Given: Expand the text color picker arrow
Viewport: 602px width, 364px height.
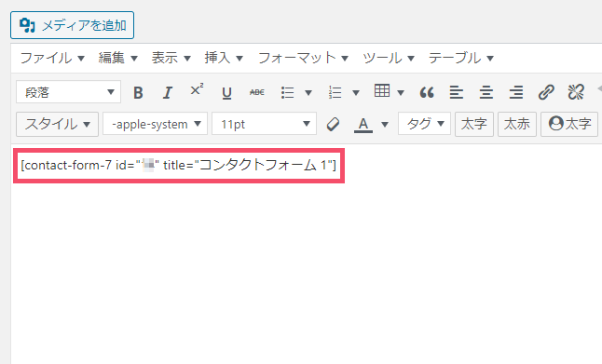Looking at the screenshot, I should tap(385, 124).
